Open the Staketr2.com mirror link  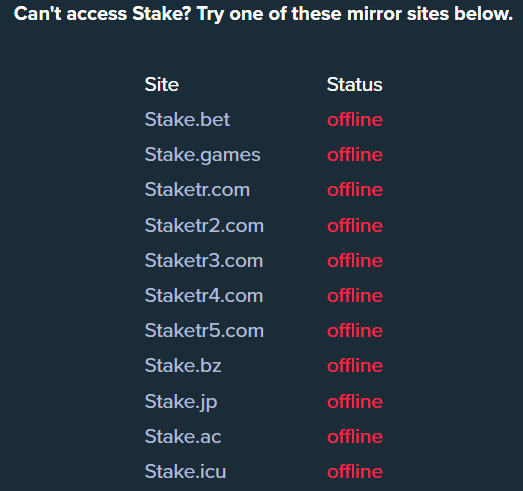pos(204,226)
